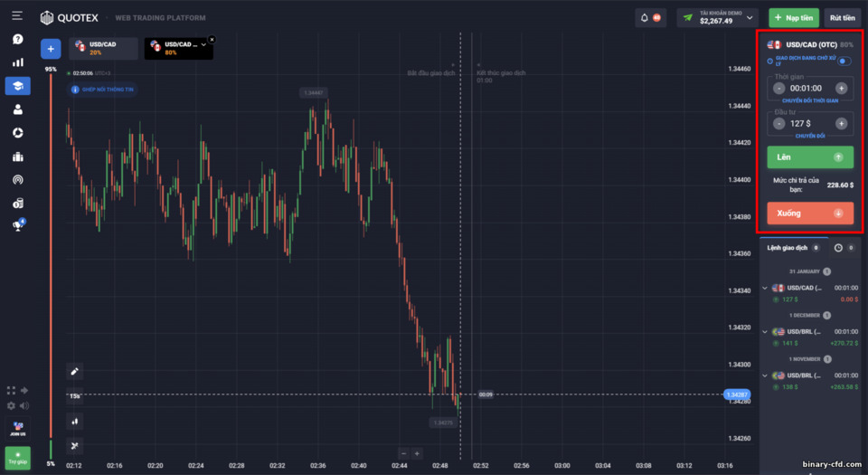Add a new asset tab with plus
This screenshot has width=868, height=475.
click(x=51, y=49)
